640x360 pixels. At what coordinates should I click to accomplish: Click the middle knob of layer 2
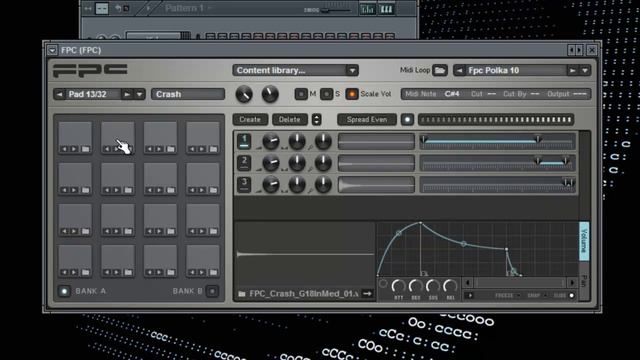[x=297, y=163]
